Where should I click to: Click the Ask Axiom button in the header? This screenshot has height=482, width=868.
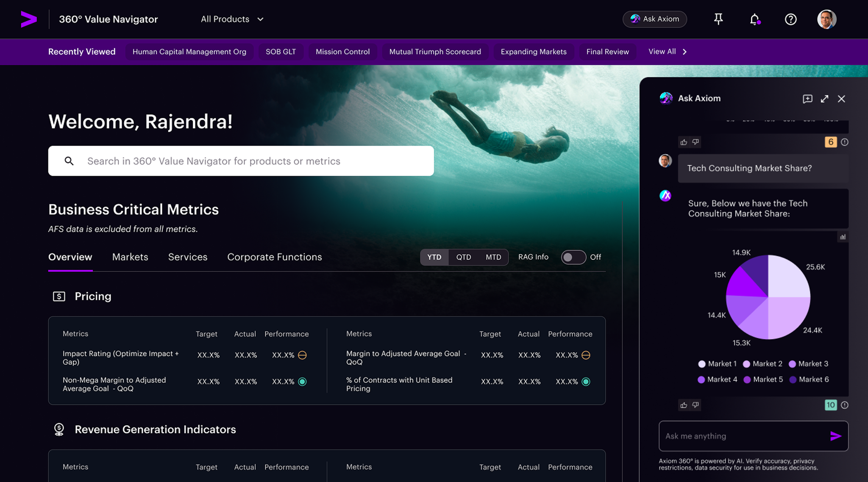pos(654,19)
